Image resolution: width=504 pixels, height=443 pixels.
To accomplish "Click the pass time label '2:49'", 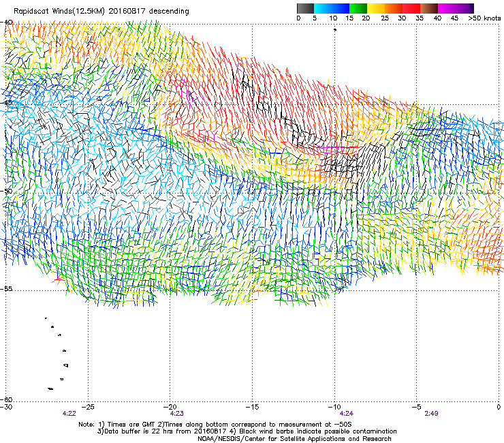I will pyautogui.click(x=431, y=414).
